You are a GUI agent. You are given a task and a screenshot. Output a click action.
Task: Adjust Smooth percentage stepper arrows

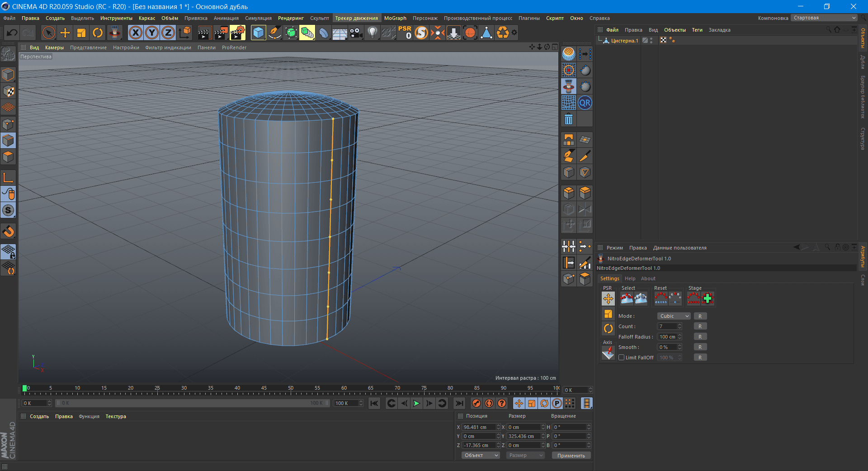coord(679,347)
